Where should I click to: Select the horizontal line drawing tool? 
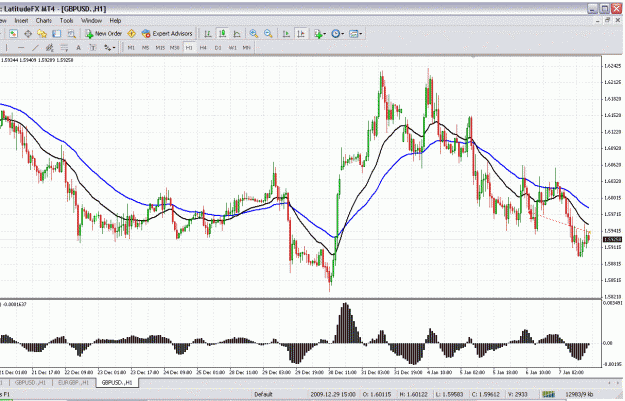point(21,48)
